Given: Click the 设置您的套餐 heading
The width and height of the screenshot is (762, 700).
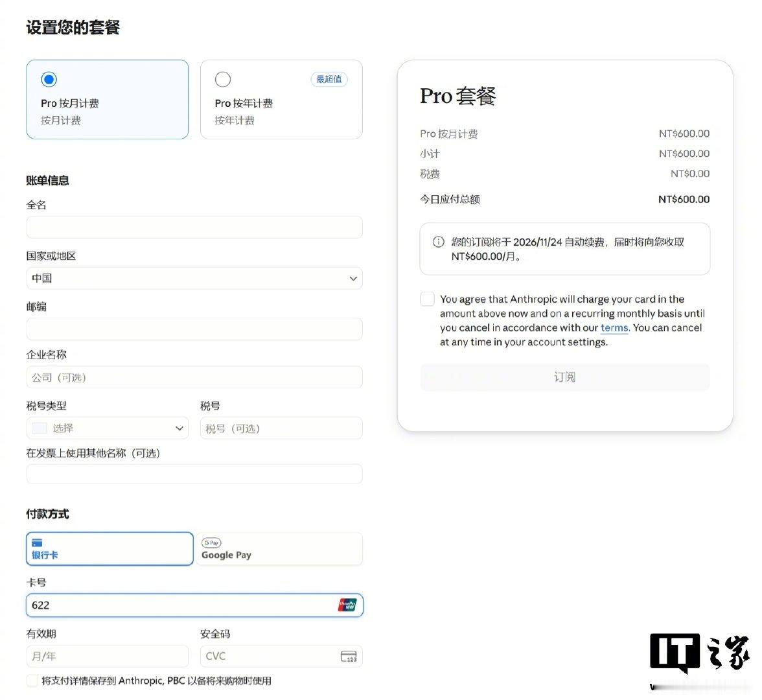Looking at the screenshot, I should coord(73,27).
